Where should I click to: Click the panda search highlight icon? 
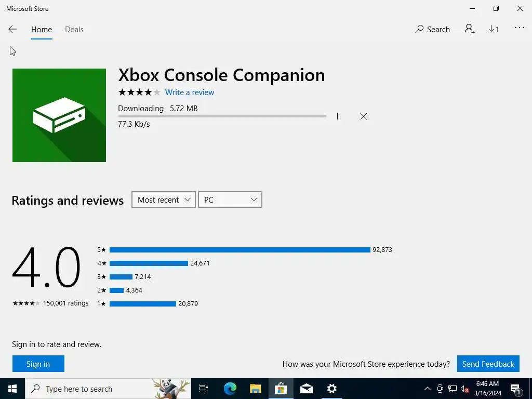pyautogui.click(x=171, y=389)
